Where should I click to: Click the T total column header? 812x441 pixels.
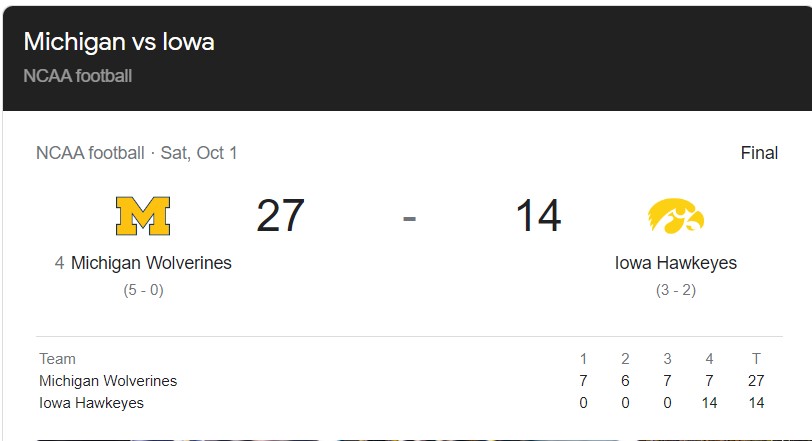756,359
